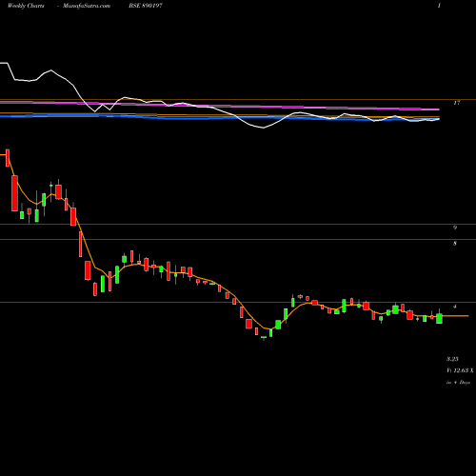Image resolution: width=476 pixels, height=476 pixels.
Task: Click the 'in 4 Days' text
Action: (x=458, y=383)
